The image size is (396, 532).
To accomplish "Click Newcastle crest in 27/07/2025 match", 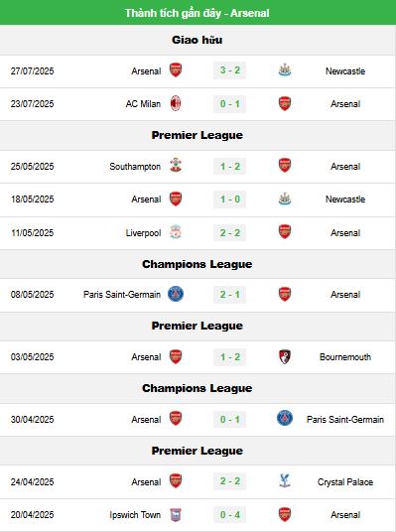I will 285,70.
